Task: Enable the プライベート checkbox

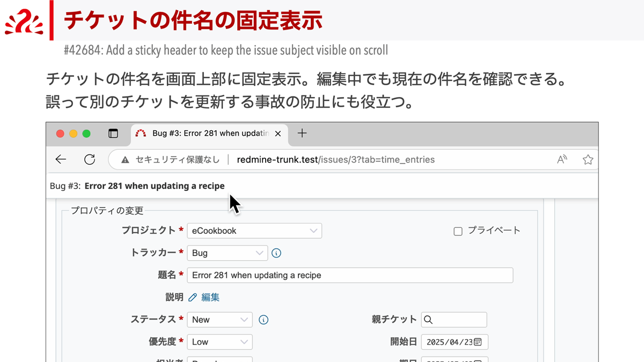Action: coord(458,231)
